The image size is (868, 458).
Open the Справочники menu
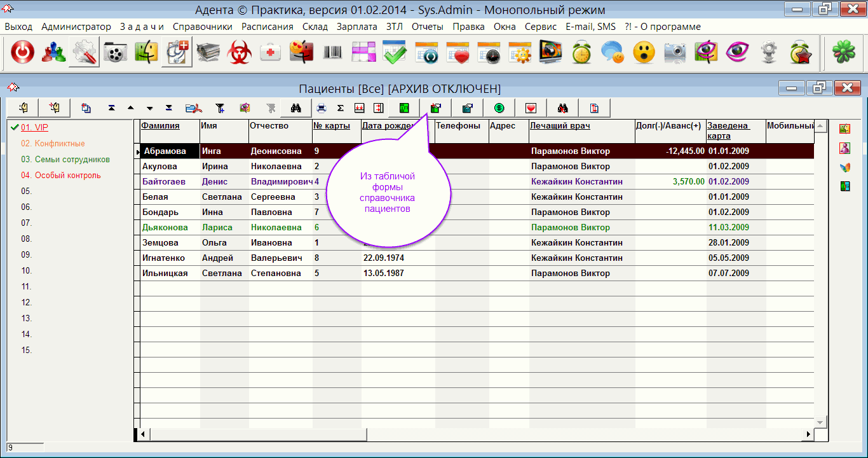click(x=202, y=27)
